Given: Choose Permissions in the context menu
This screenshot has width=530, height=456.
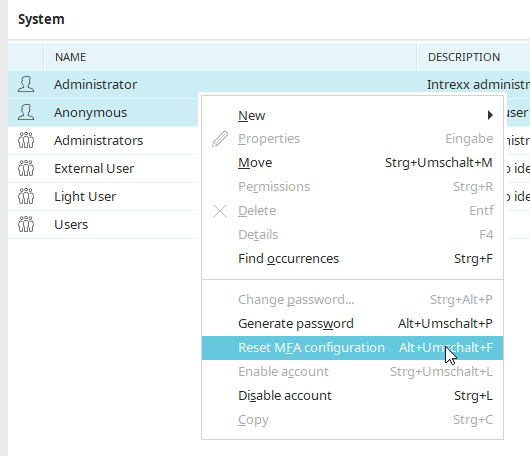Looking at the screenshot, I should click(x=352, y=187).
